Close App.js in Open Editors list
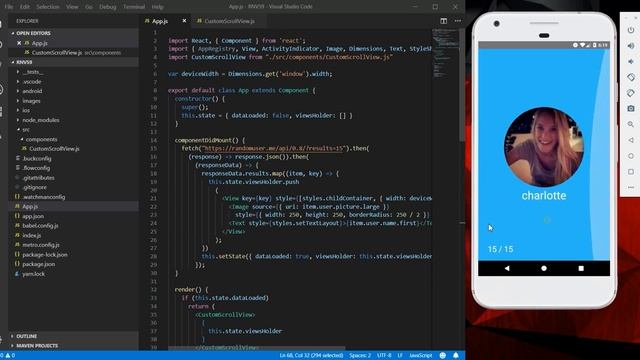The image size is (640, 360). click(x=19, y=43)
